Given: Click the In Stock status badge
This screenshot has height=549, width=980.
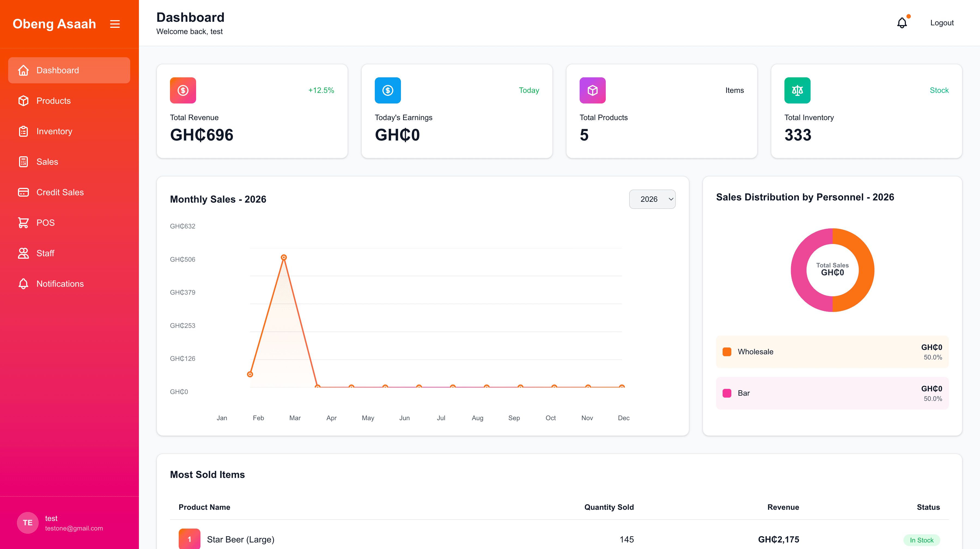Looking at the screenshot, I should click(x=921, y=540).
